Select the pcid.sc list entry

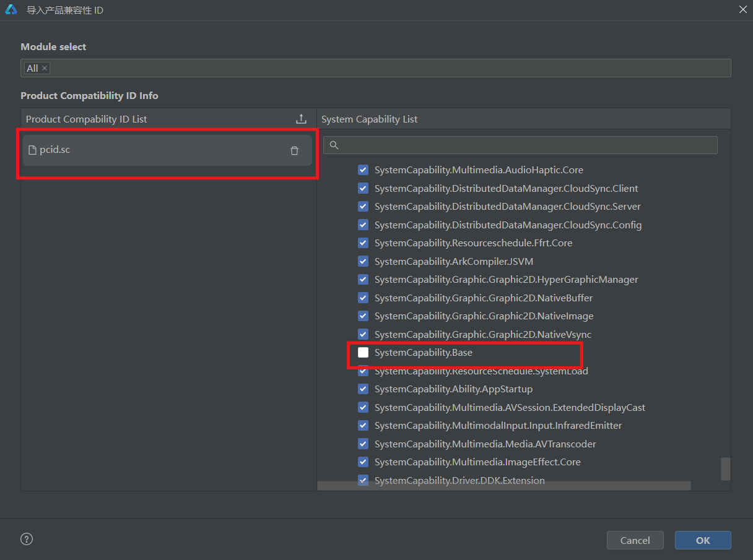[x=155, y=150]
